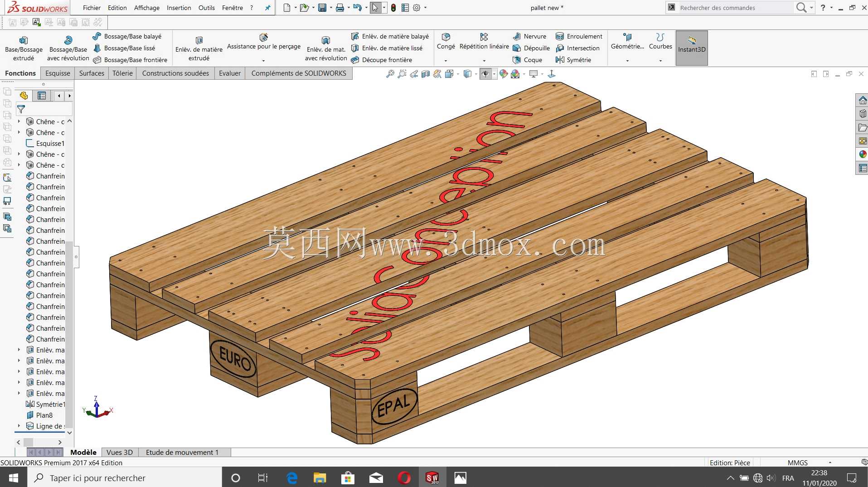Select Enlèv. de mat. avec révolution

point(326,48)
